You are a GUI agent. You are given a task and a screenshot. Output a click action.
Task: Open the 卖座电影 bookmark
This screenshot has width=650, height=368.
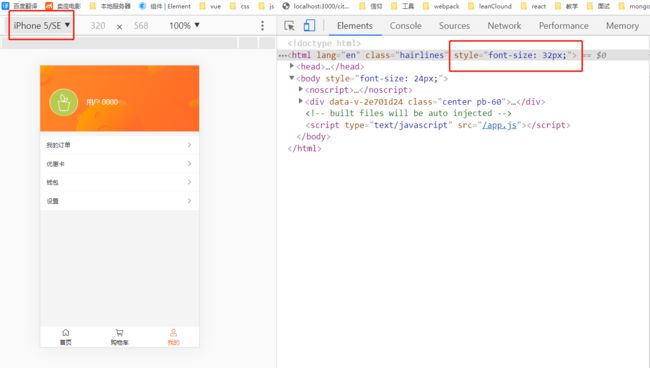pos(63,6)
